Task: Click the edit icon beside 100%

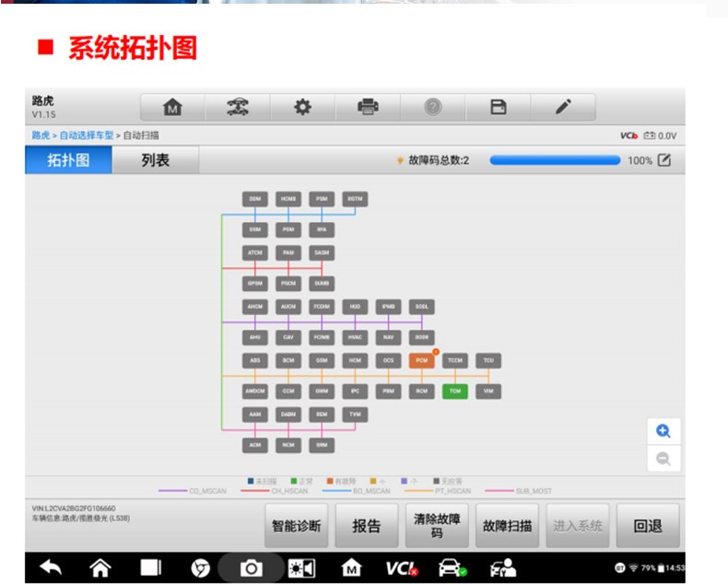Action: pyautogui.click(x=664, y=160)
